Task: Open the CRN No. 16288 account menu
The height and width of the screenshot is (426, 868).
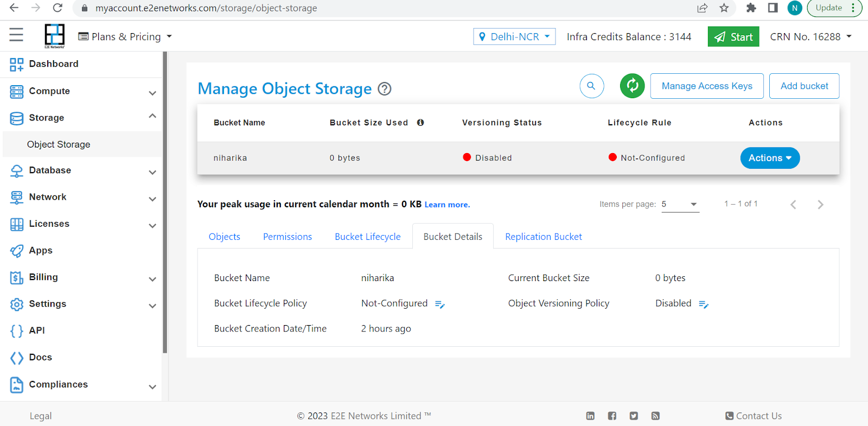Action: pos(811,36)
